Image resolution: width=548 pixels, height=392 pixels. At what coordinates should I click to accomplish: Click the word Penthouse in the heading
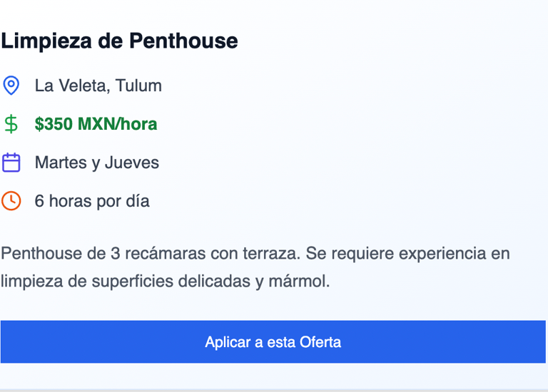[183, 41]
